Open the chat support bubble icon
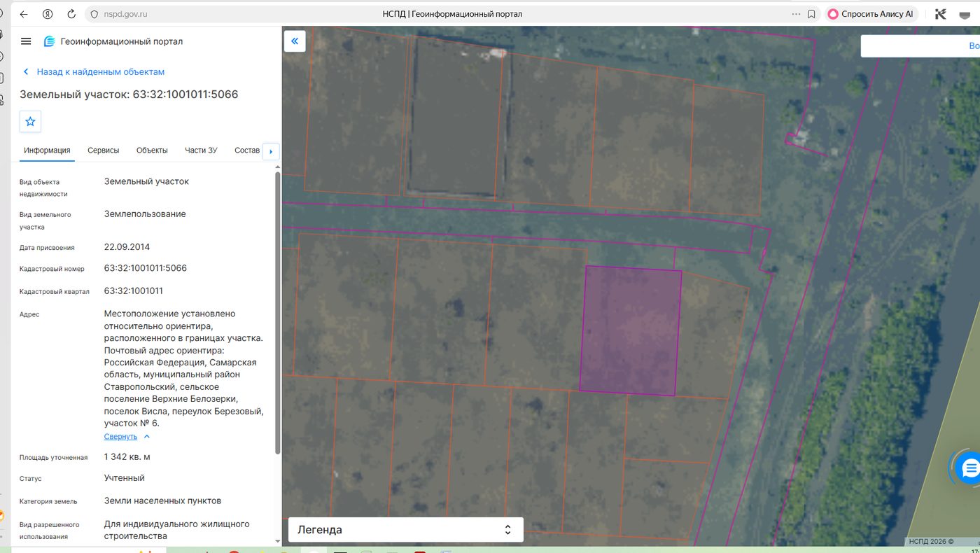Screen dimensions: 980x553 (x=970, y=468)
